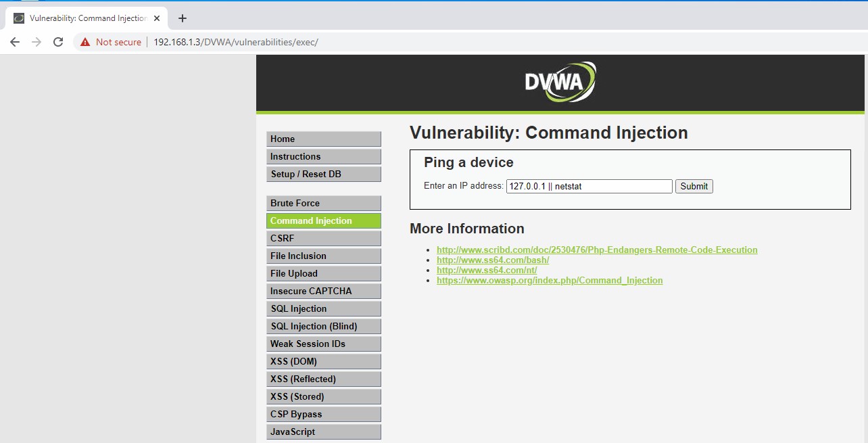Open the CSRF vulnerability page
This screenshot has width=868, height=443.
(324, 238)
